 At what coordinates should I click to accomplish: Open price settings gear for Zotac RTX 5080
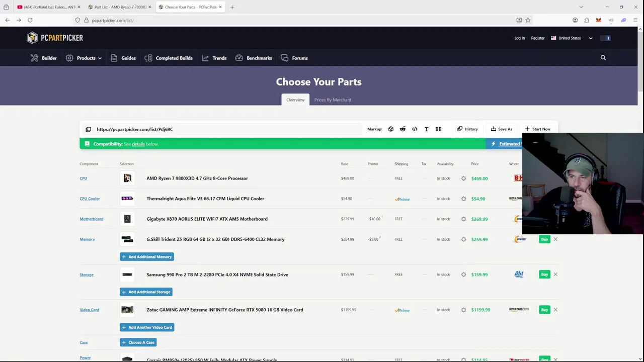pyautogui.click(x=463, y=310)
